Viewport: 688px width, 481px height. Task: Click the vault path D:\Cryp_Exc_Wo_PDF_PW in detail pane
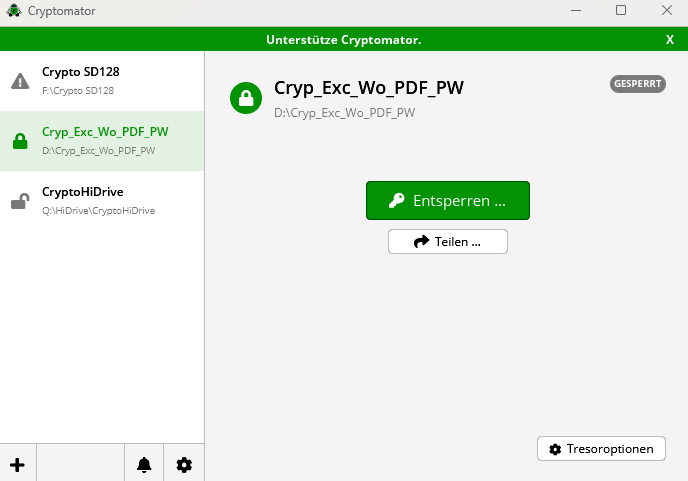click(344, 113)
